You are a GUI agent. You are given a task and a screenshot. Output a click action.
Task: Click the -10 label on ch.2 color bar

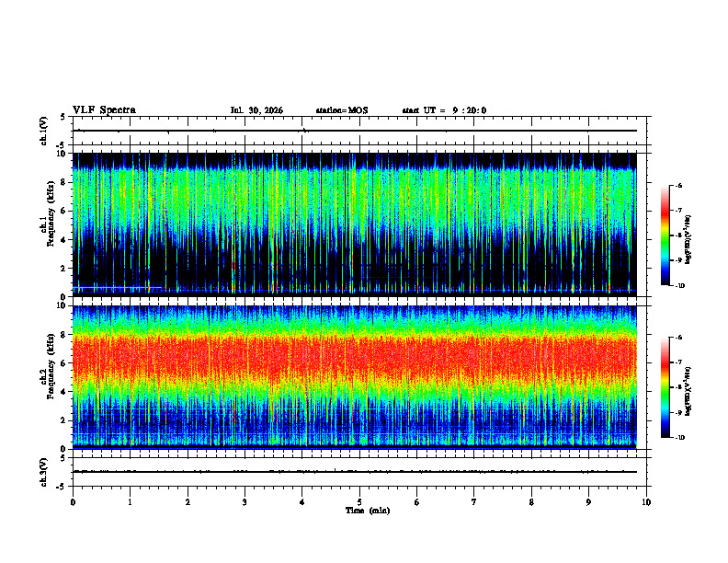point(679,438)
